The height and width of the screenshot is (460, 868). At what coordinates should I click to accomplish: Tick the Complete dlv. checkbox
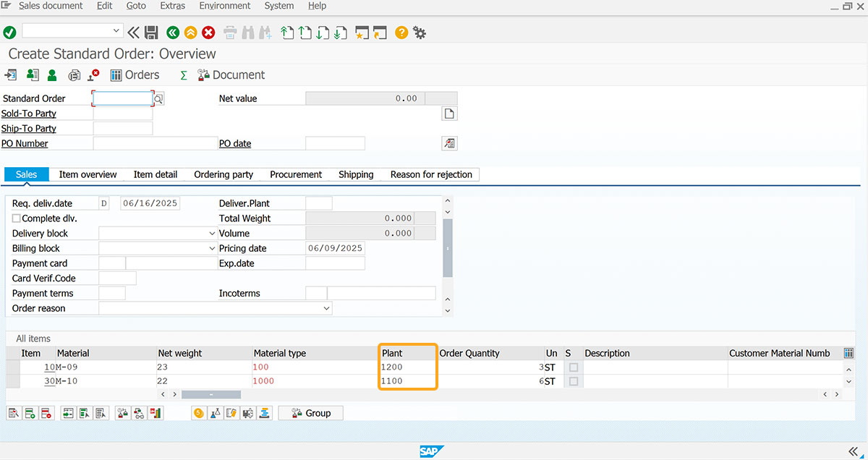pyautogui.click(x=17, y=218)
